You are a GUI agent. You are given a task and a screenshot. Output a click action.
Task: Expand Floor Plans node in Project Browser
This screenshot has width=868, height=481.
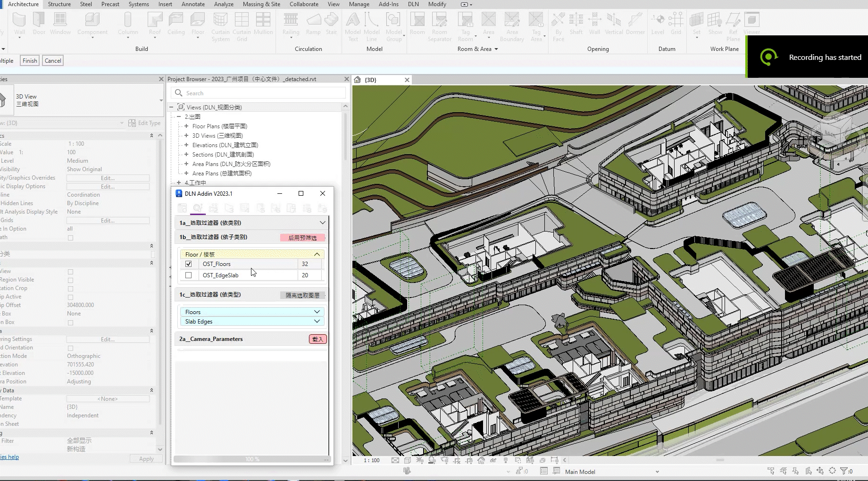186,126
